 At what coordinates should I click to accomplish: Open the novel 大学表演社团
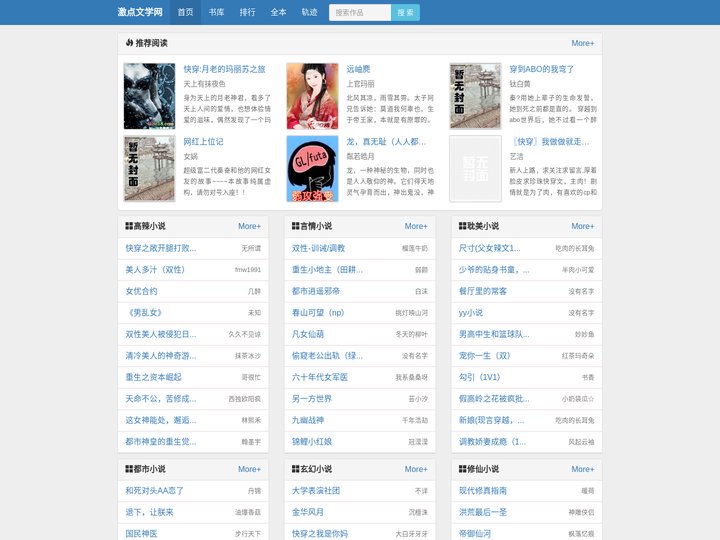(316, 490)
